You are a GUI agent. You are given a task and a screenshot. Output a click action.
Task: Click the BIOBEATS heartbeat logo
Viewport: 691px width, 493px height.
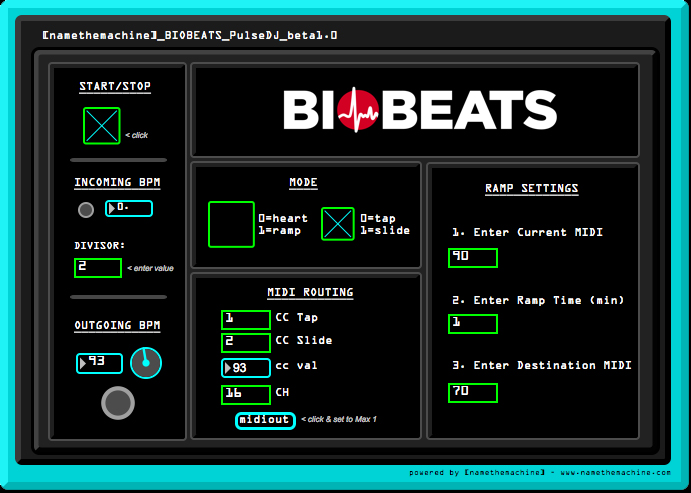pos(420,110)
